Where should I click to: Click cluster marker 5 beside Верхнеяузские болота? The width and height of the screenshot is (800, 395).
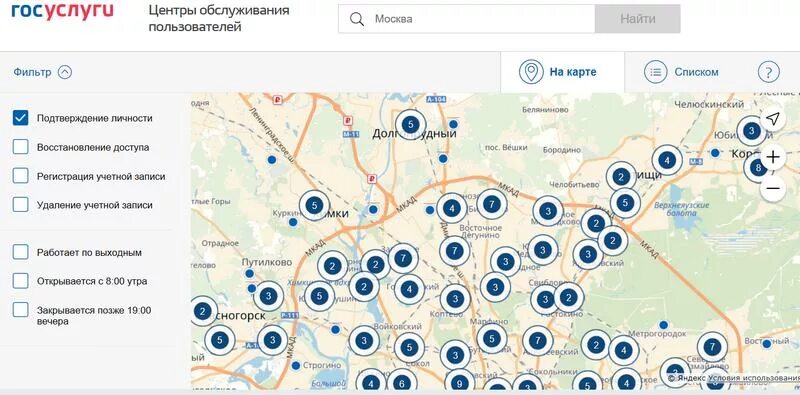point(625,203)
